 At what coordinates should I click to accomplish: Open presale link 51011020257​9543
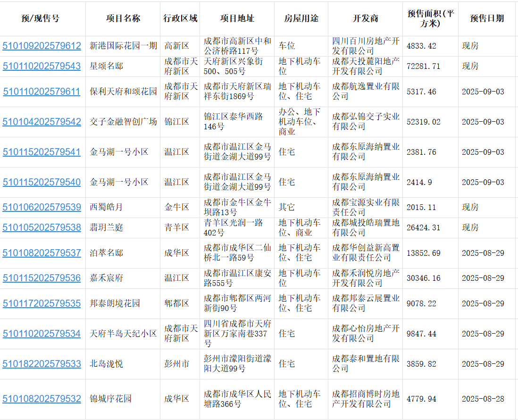(x=42, y=66)
